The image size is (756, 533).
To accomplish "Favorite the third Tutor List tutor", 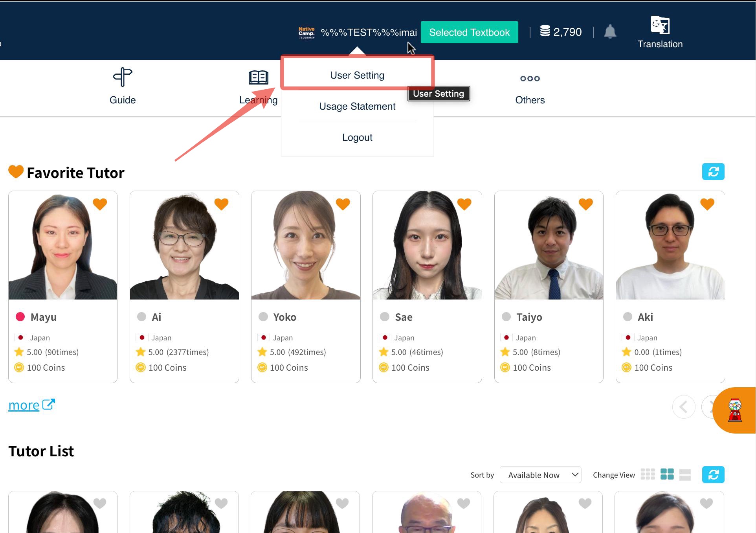I will (342, 503).
